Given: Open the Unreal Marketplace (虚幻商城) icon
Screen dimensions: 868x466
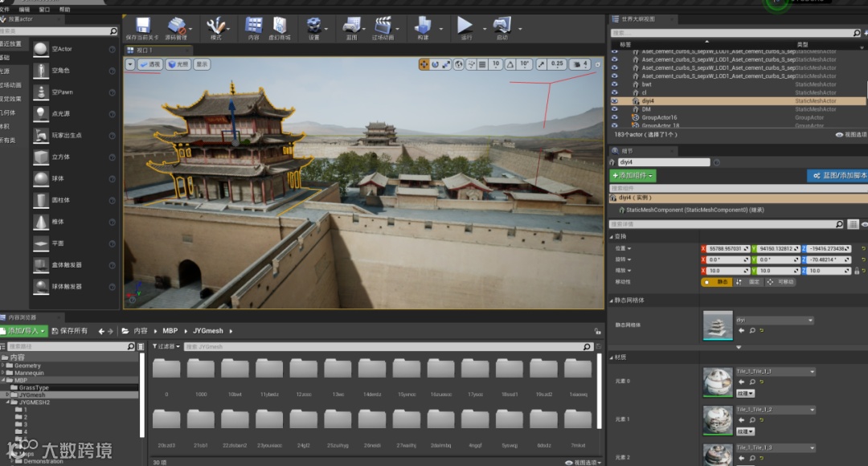Looking at the screenshot, I should tap(280, 26).
